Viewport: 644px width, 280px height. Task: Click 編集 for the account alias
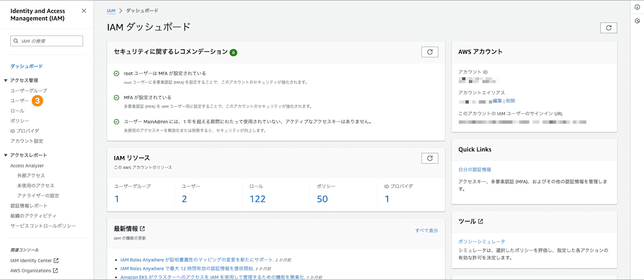point(497,101)
